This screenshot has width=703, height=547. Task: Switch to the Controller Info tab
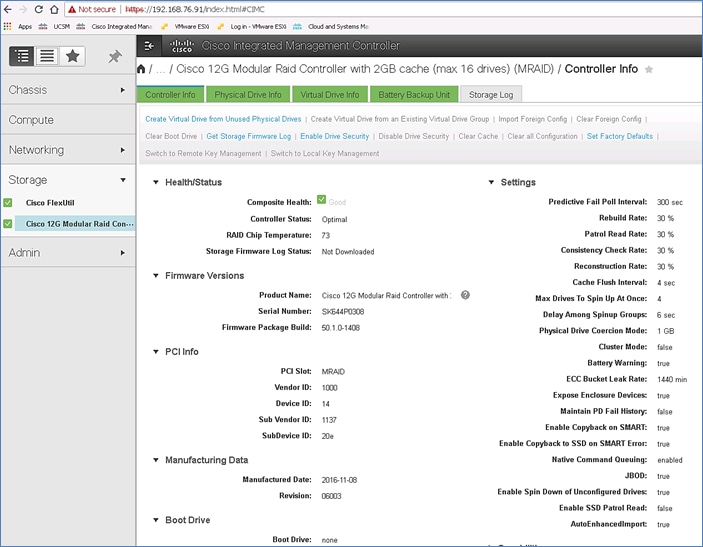point(170,95)
